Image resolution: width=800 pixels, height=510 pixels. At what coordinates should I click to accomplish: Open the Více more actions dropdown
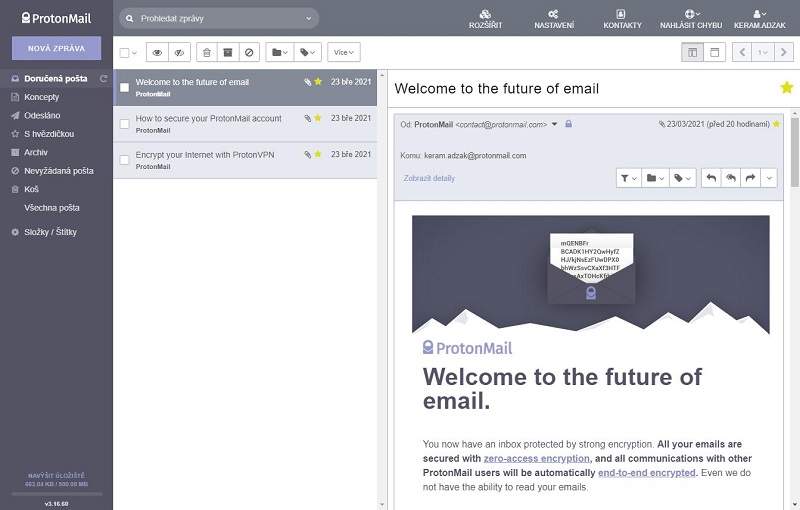(344, 52)
